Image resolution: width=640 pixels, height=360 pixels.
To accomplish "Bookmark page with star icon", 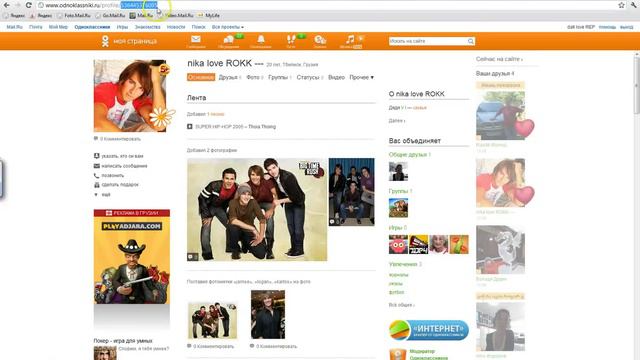I will tap(621, 5).
